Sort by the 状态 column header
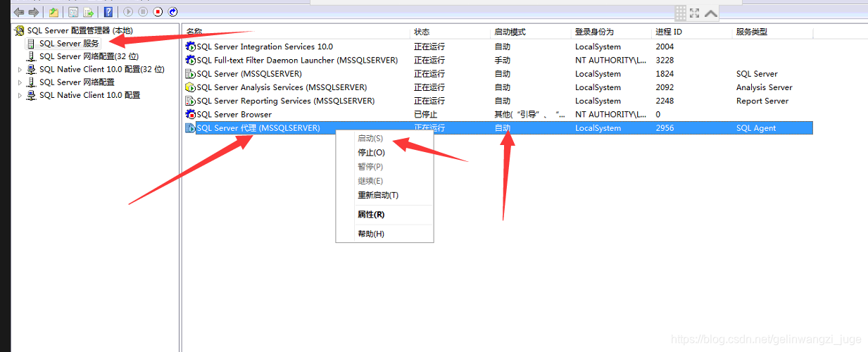 click(451, 32)
